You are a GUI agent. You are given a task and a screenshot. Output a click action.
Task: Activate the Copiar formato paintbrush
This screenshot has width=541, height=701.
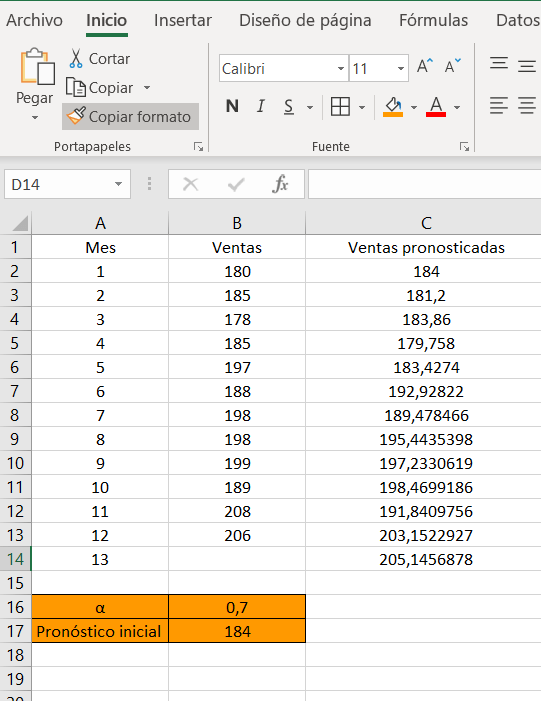76,116
